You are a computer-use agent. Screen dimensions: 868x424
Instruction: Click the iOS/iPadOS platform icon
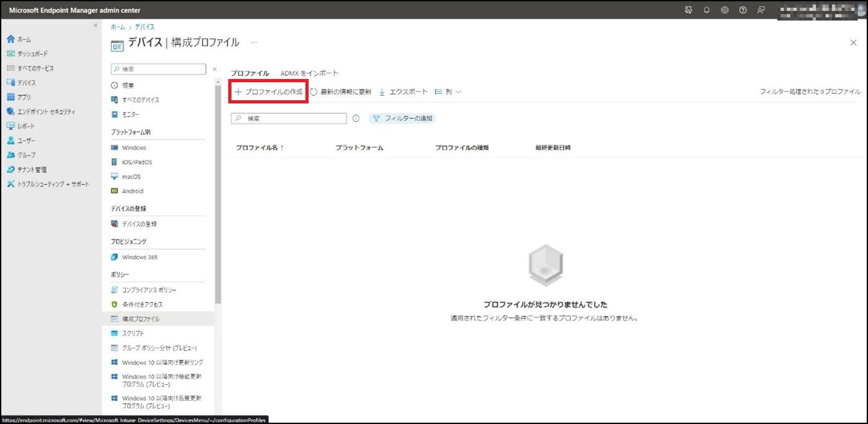pos(114,162)
